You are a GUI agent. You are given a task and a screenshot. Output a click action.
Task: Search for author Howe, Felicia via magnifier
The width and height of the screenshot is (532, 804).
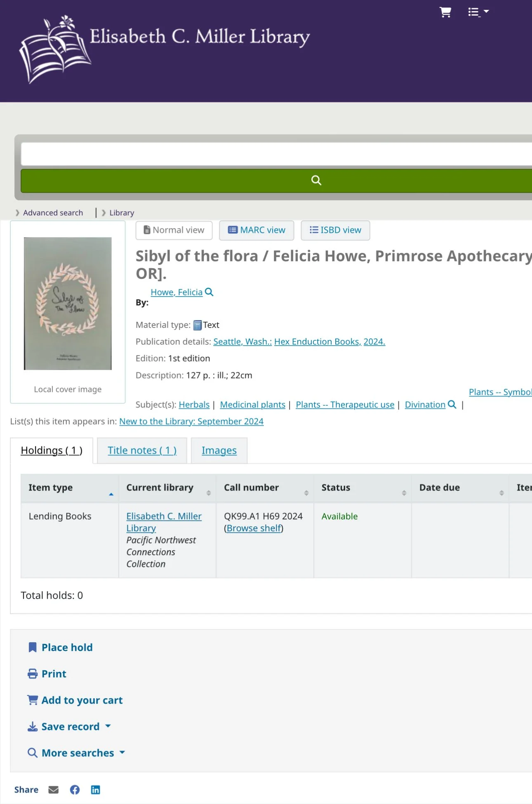point(209,292)
